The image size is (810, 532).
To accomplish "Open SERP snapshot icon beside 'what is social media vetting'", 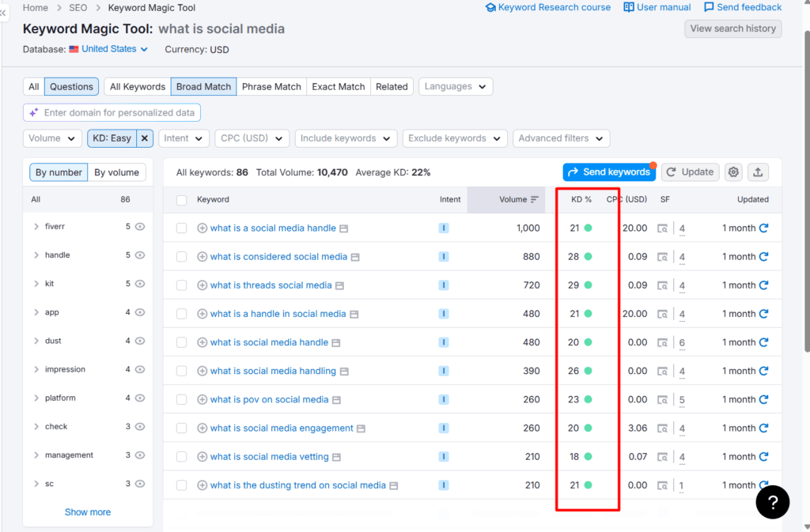I will [336, 457].
